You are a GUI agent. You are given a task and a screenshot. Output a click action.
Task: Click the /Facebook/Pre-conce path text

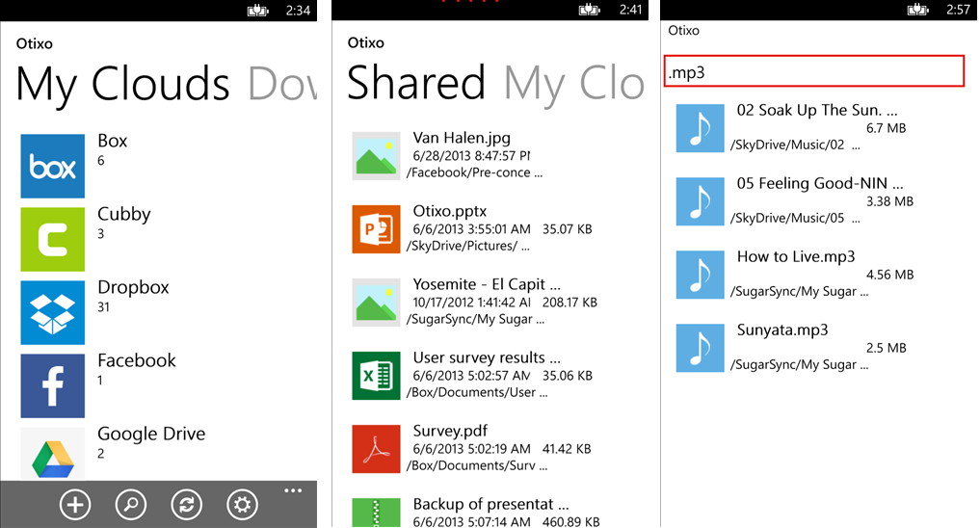tap(474, 172)
